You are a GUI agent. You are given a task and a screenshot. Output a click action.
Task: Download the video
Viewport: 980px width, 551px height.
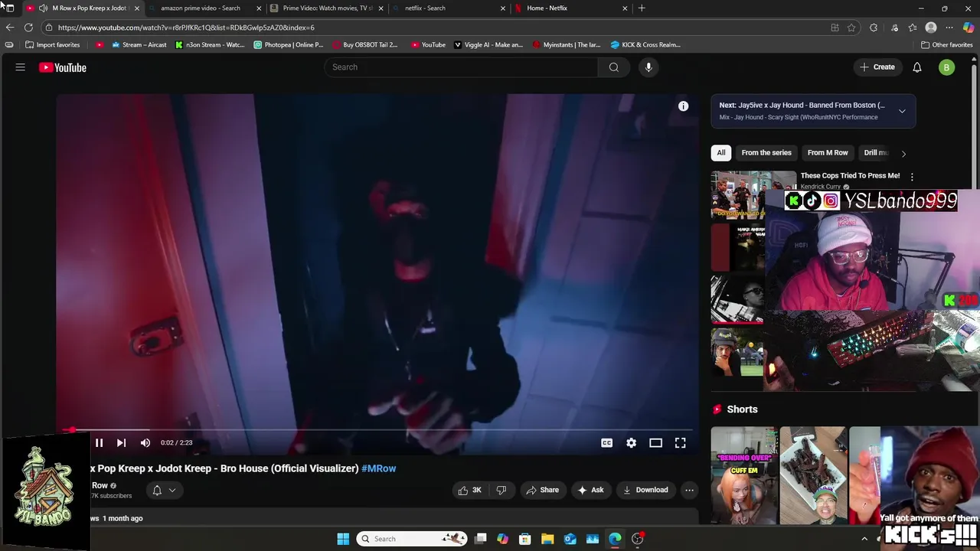pos(645,490)
